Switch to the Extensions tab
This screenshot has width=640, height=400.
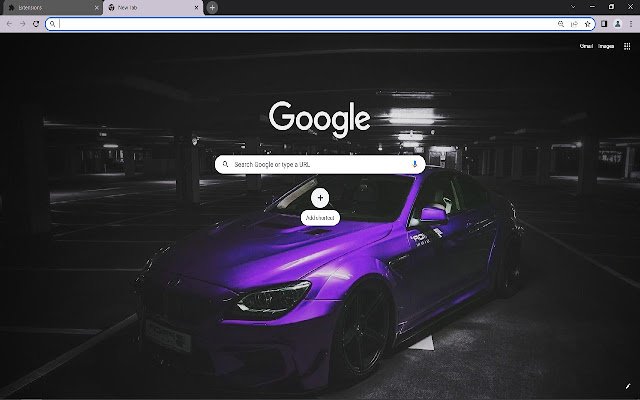[x=51, y=7]
